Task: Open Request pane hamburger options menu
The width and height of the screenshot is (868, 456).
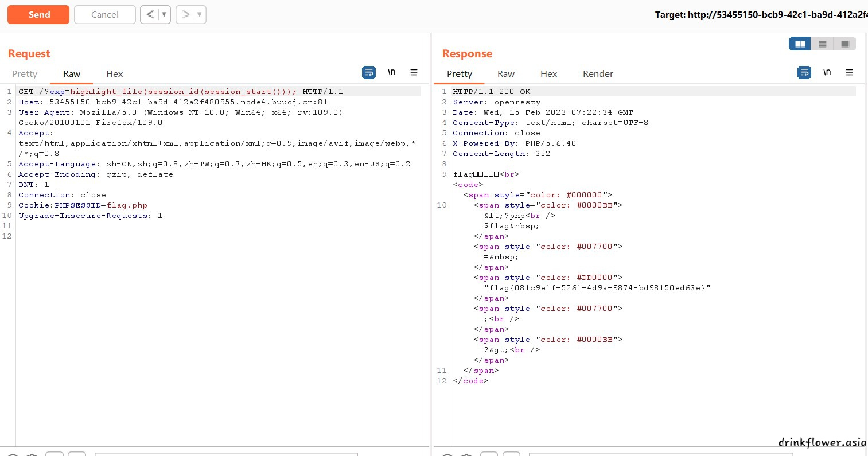Action: [414, 72]
